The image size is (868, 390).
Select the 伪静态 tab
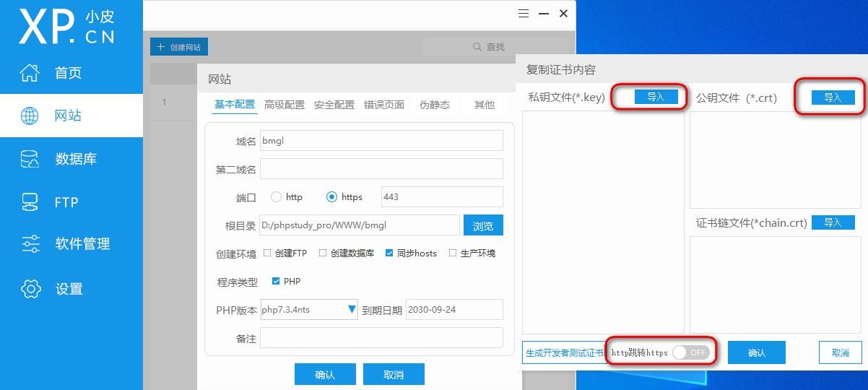pos(435,105)
